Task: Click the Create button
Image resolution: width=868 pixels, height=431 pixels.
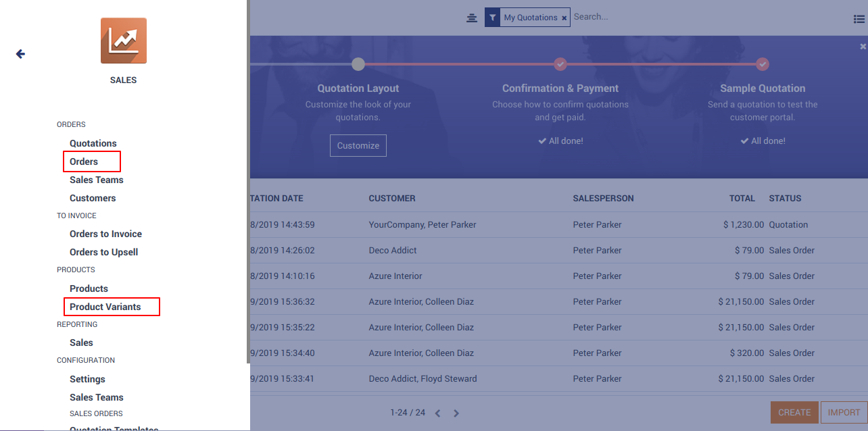Action: (x=794, y=412)
